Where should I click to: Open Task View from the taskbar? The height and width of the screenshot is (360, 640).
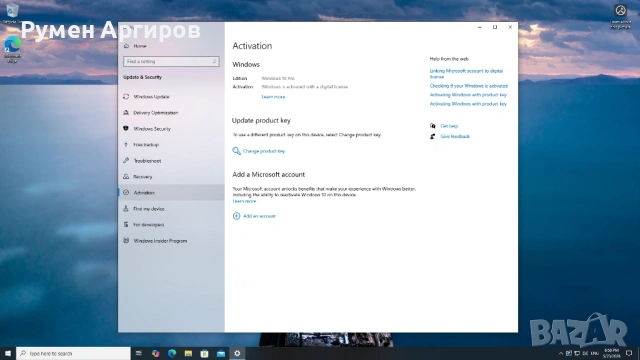click(139, 353)
